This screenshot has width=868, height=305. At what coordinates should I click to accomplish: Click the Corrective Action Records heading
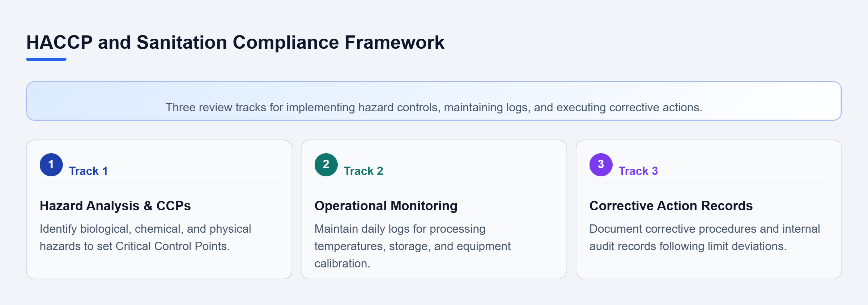point(671,206)
